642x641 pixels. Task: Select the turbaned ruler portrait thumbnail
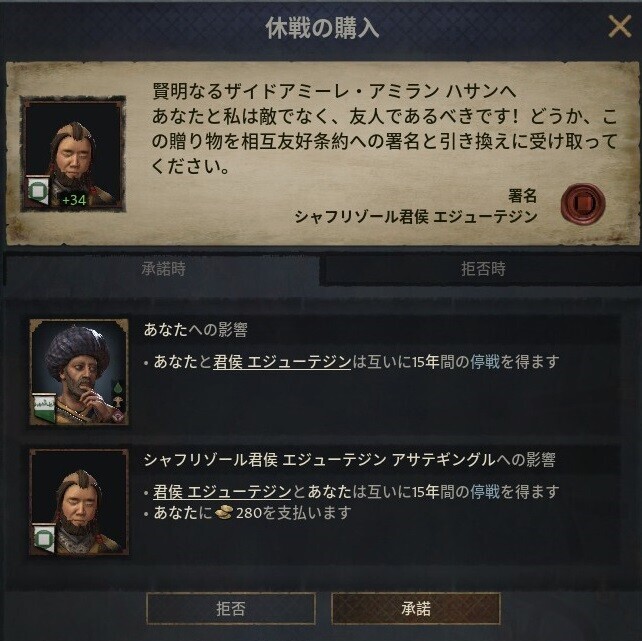tap(79, 372)
